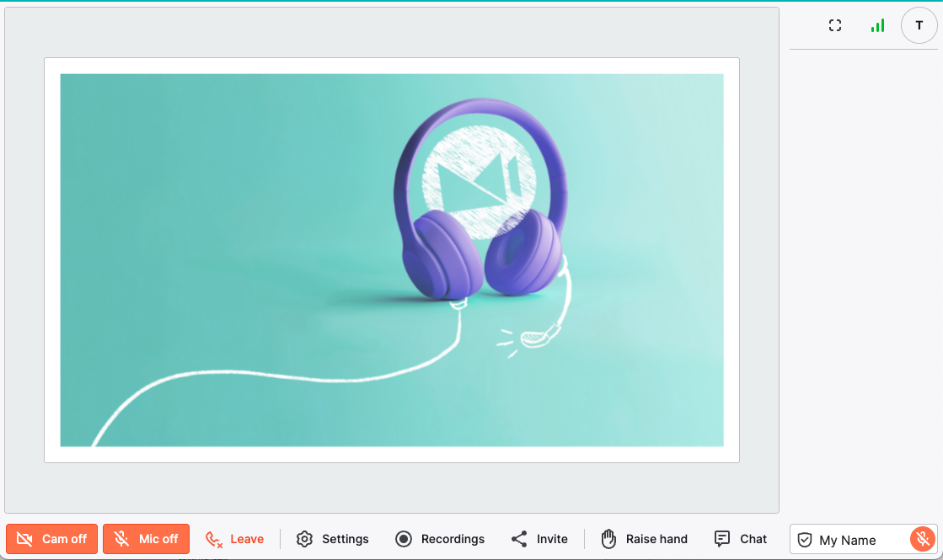Click the muted mic icon beside My Name
The height and width of the screenshot is (560, 943).
click(x=923, y=539)
